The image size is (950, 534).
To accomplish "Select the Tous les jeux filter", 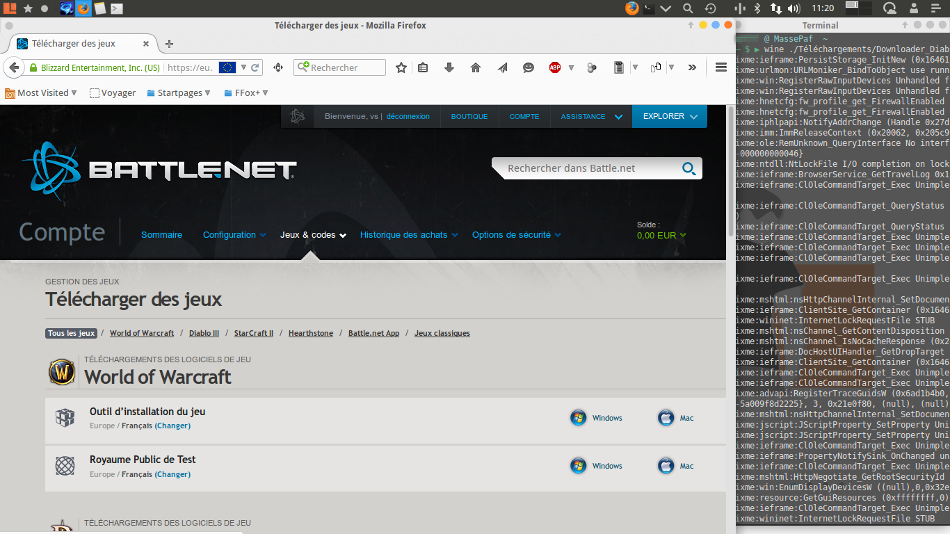I will 71,333.
